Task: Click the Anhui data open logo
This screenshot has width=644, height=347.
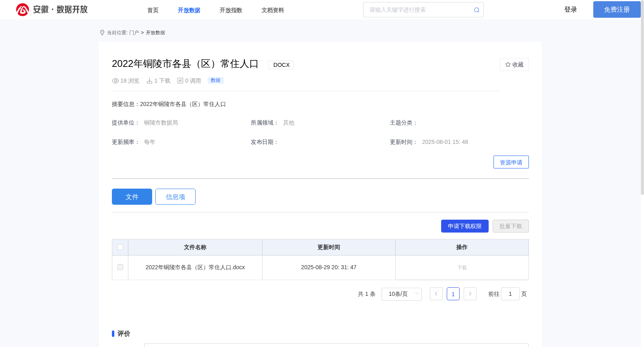Action: coord(52,9)
